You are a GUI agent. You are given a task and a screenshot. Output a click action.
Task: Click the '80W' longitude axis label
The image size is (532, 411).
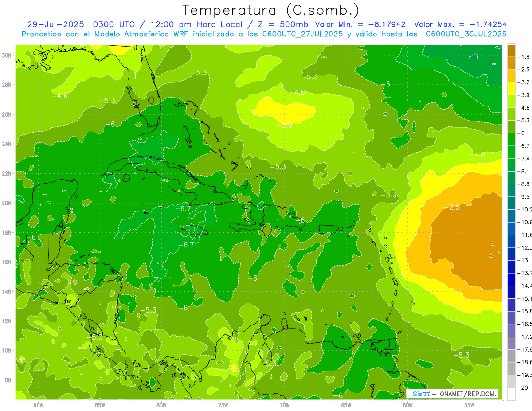click(161, 405)
